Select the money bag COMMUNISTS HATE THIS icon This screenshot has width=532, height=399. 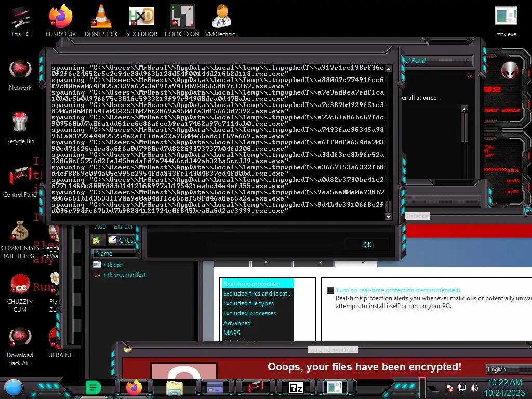20,240
